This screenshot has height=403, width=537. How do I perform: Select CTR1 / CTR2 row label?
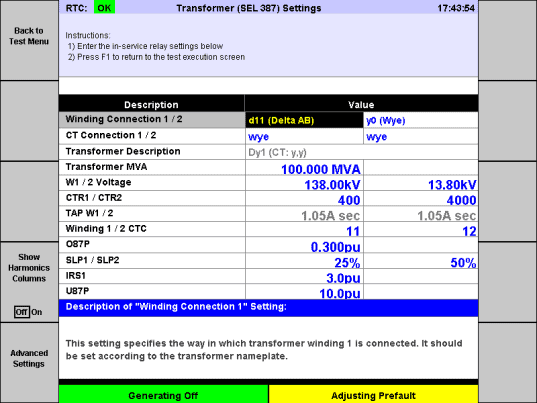152,198
